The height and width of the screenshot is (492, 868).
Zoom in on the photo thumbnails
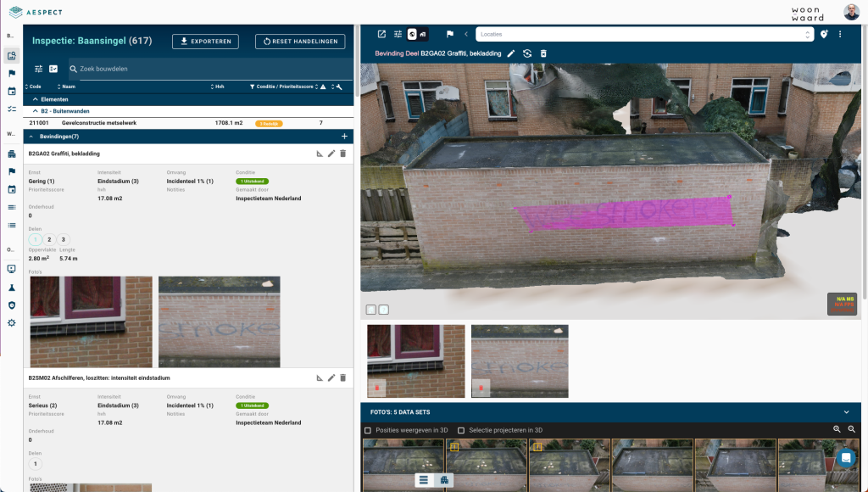pos(837,429)
